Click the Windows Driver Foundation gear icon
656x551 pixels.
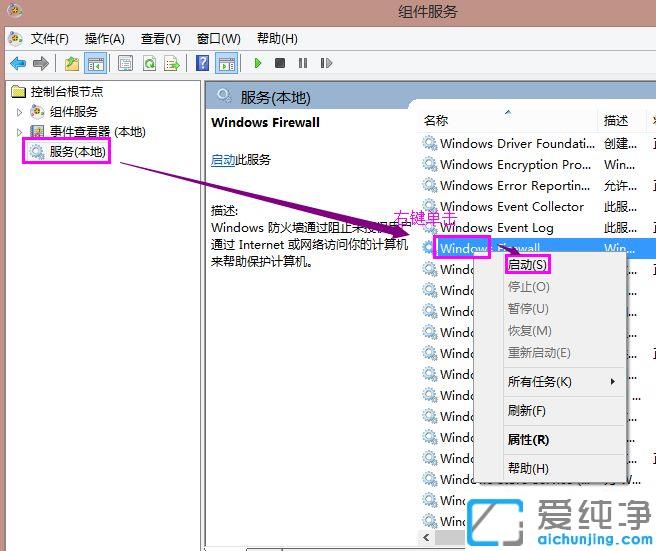tap(430, 144)
